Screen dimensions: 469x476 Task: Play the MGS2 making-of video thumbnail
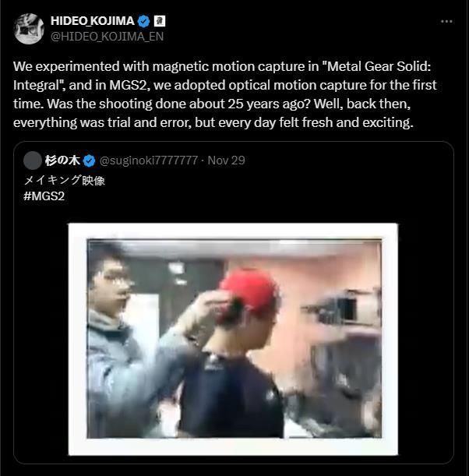coord(234,339)
